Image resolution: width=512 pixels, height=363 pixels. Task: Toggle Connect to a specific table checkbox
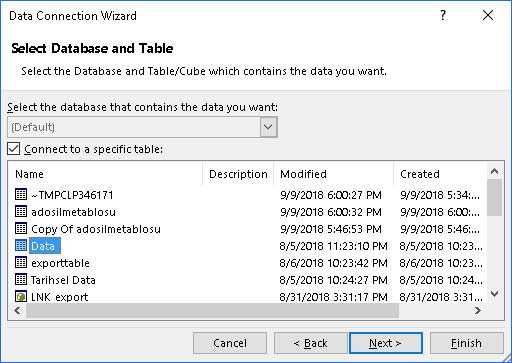click(x=14, y=149)
